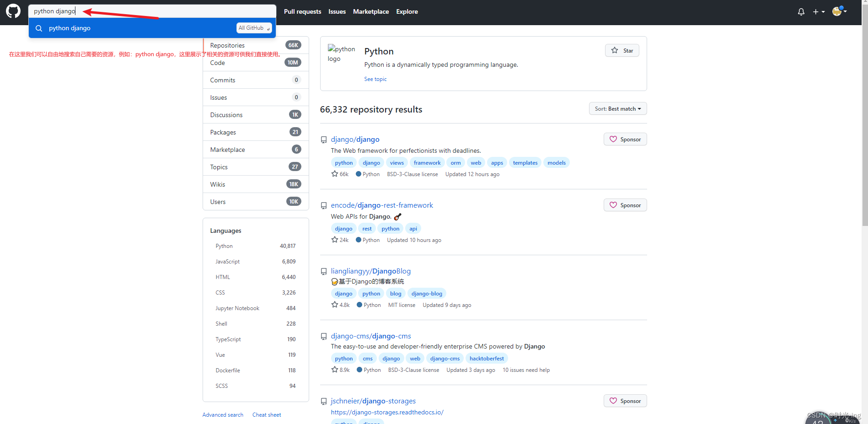Expand the plus create-new menu
868x424 pixels.
point(819,12)
